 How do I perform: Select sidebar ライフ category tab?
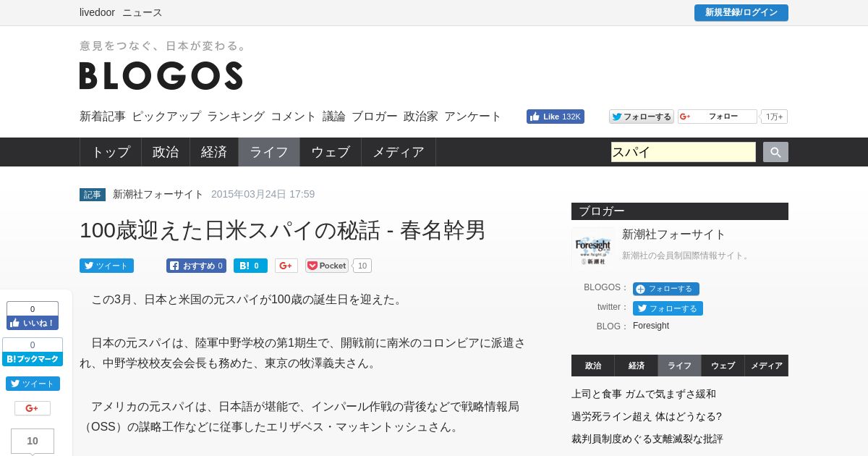pos(680,366)
